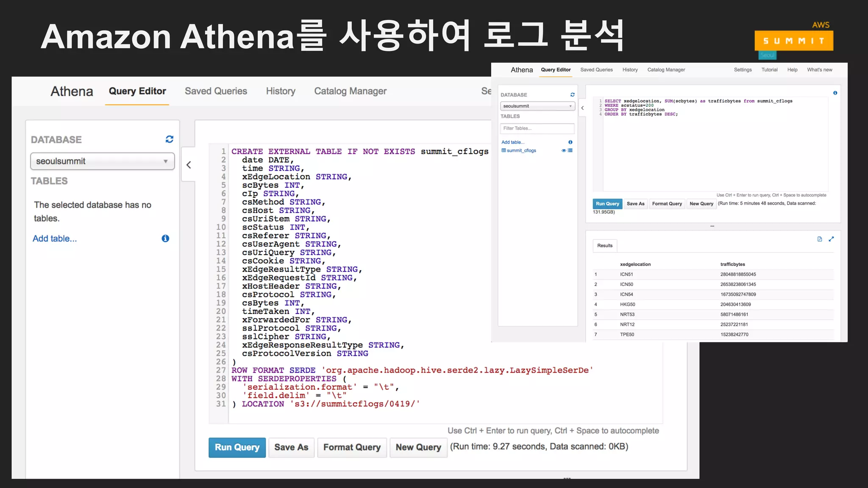This screenshot has width=868, height=488.
Task: Select Query Editor tab in large window
Action: [137, 91]
